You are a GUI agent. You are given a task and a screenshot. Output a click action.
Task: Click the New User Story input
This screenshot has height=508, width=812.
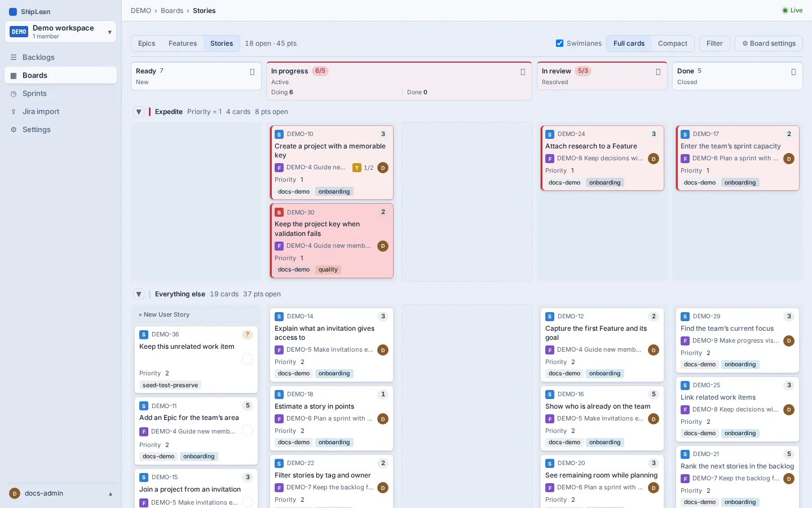(196, 315)
